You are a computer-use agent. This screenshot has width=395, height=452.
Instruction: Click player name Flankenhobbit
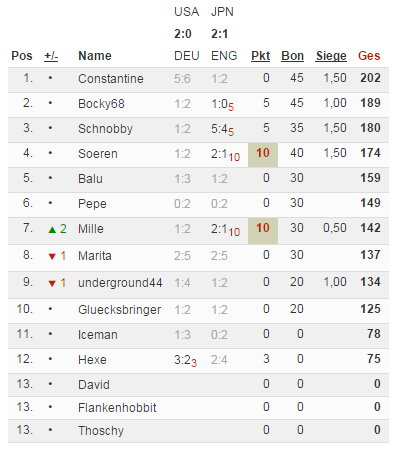[117, 408]
